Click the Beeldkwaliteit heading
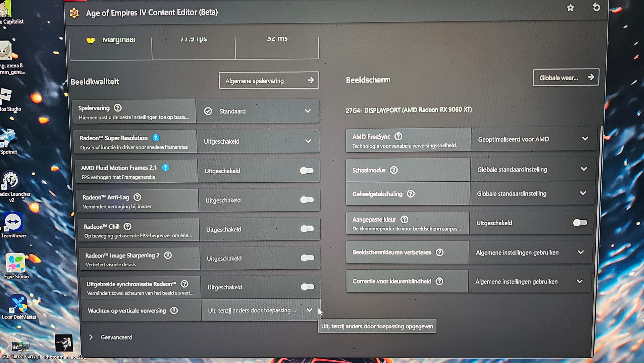This screenshot has width=644, height=363. pos(95,82)
